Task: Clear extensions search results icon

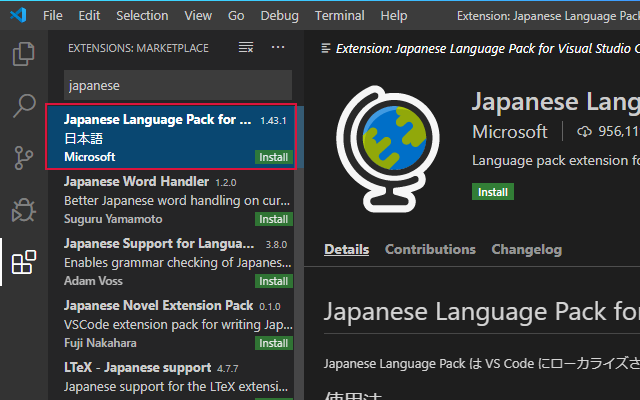Action: (246, 48)
